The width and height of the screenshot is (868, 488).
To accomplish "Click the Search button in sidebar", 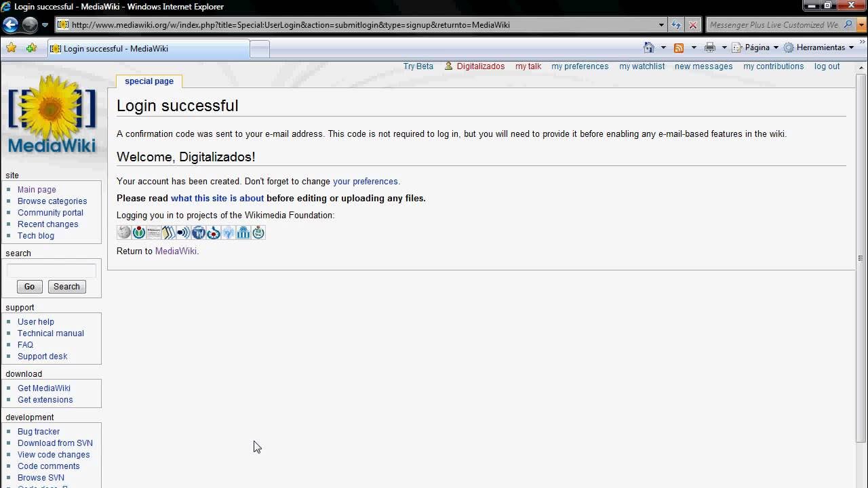I will (66, 287).
